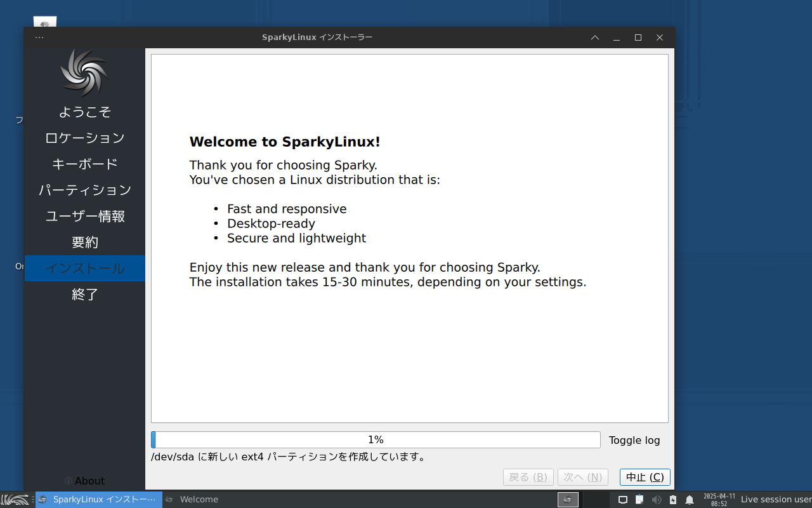This screenshot has height=508, width=812.
Task: Select the 要約 step in the sidebar
Action: tap(85, 242)
